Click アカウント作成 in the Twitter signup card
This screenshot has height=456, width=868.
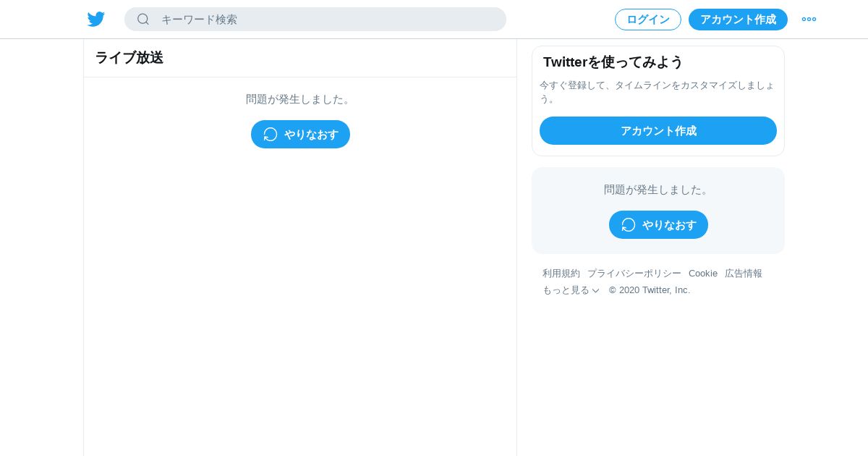coord(658,131)
